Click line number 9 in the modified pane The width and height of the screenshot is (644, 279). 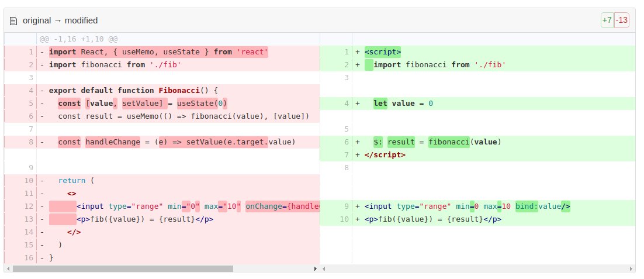[346, 206]
